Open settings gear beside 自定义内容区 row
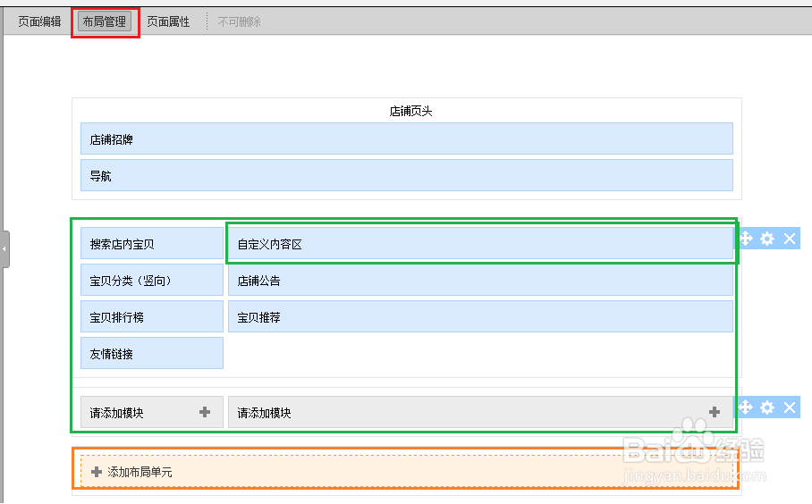Image resolution: width=812 pixels, height=504 pixels. click(767, 239)
